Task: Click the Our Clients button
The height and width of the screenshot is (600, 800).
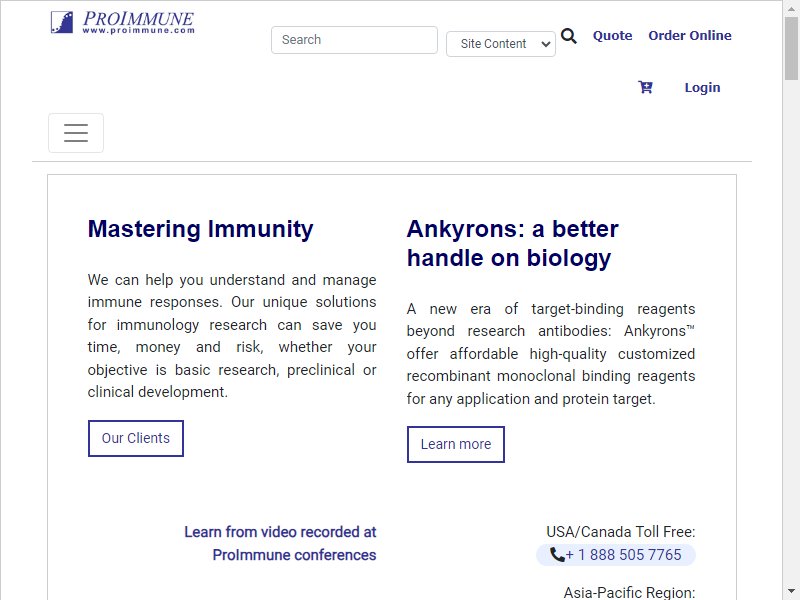Action: (136, 438)
